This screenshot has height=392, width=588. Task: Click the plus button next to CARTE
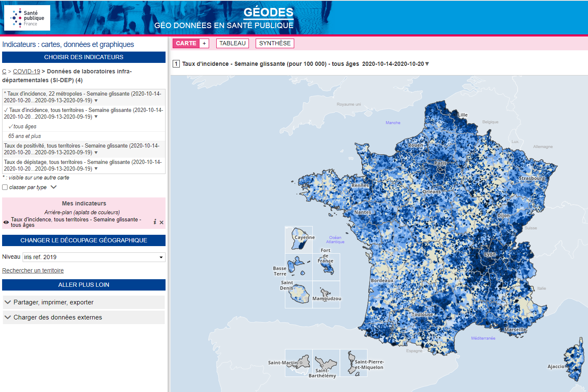pyautogui.click(x=204, y=43)
